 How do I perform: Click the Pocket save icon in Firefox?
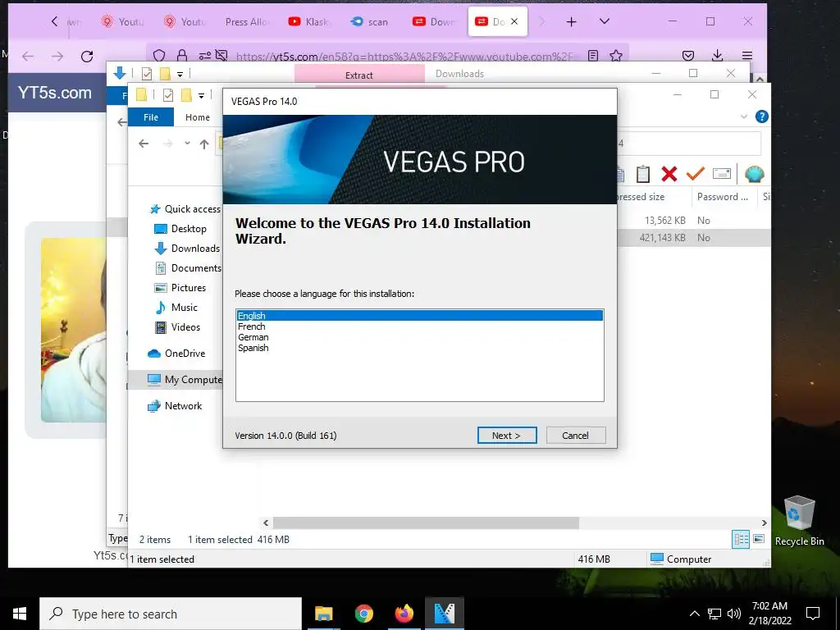click(x=688, y=56)
